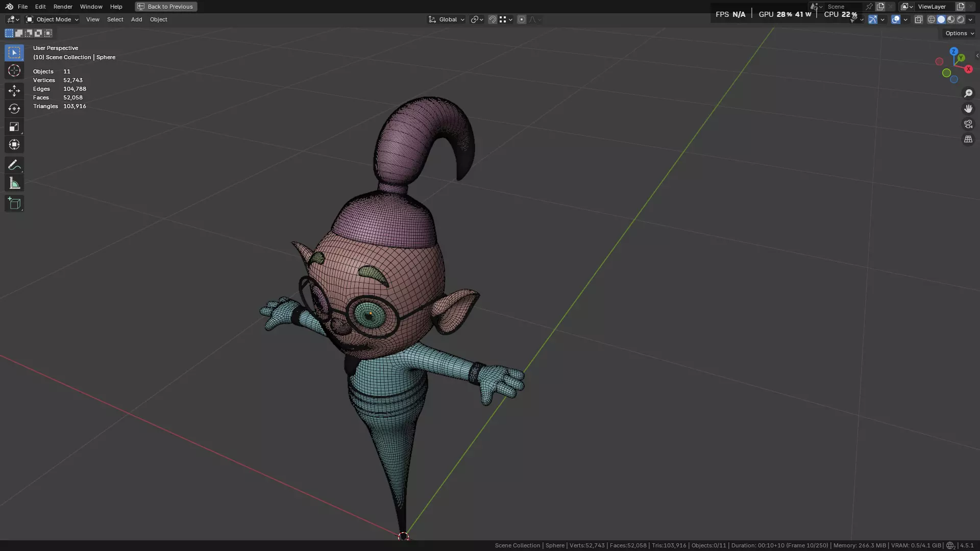
Task: Create a new scene
Action: 880,7
